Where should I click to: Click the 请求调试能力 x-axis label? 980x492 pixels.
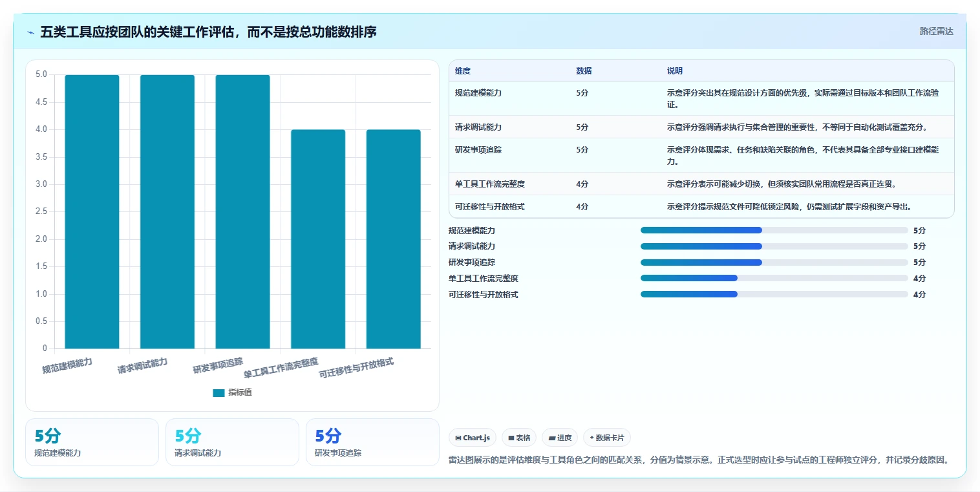coord(142,366)
